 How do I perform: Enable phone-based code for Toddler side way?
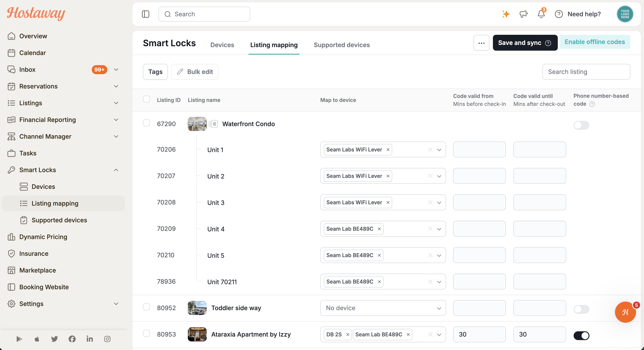click(x=581, y=309)
